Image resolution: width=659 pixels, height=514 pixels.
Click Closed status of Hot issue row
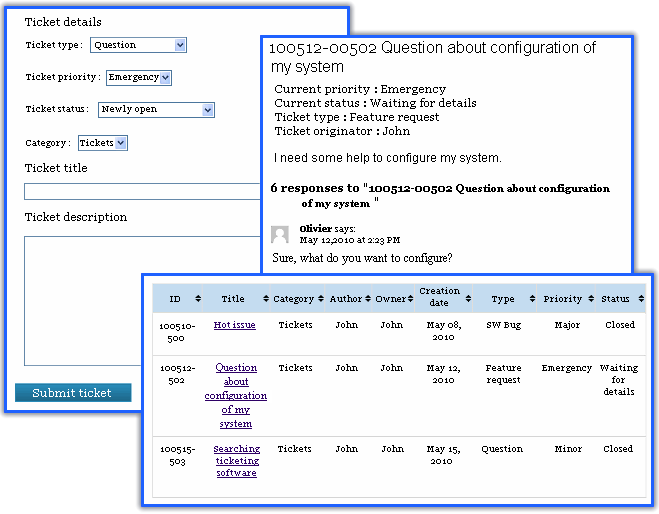click(620, 325)
